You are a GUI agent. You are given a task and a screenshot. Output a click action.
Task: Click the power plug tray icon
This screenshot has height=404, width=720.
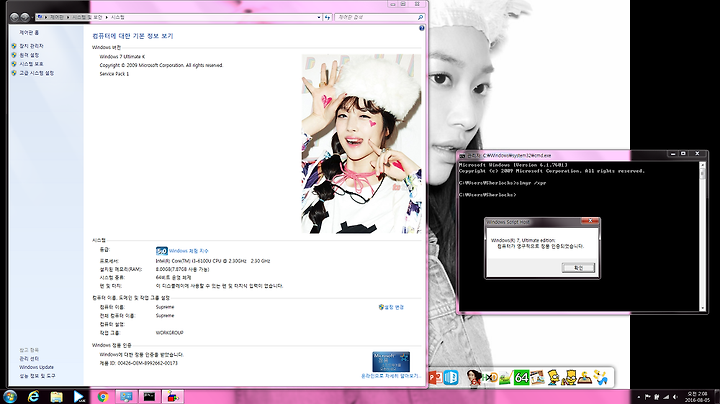[657, 397]
